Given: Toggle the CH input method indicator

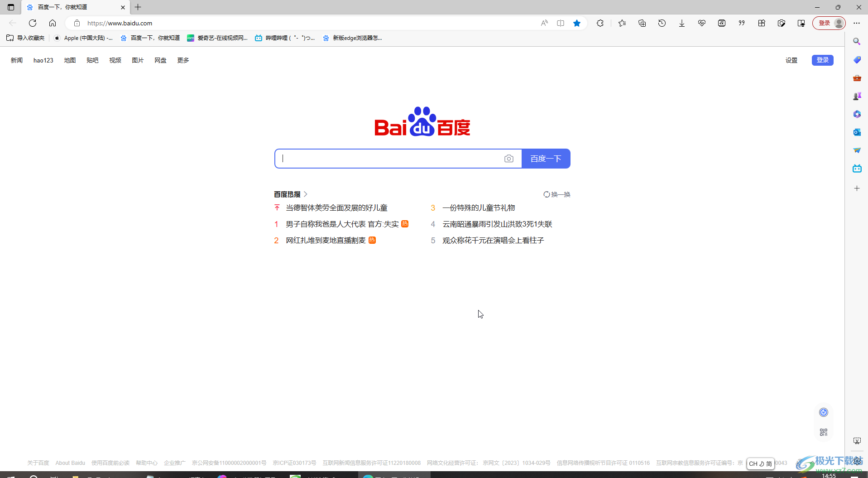Looking at the screenshot, I should (x=760, y=464).
